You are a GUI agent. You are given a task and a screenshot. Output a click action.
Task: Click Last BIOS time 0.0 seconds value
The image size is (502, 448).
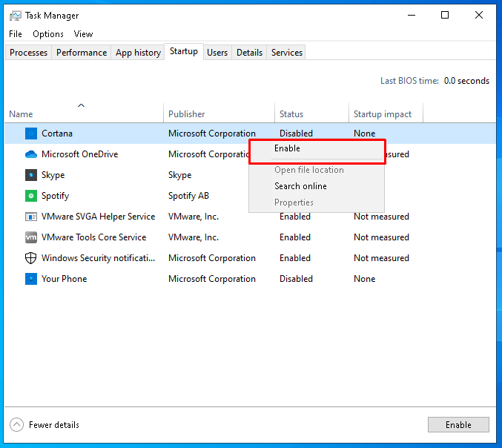coord(466,81)
